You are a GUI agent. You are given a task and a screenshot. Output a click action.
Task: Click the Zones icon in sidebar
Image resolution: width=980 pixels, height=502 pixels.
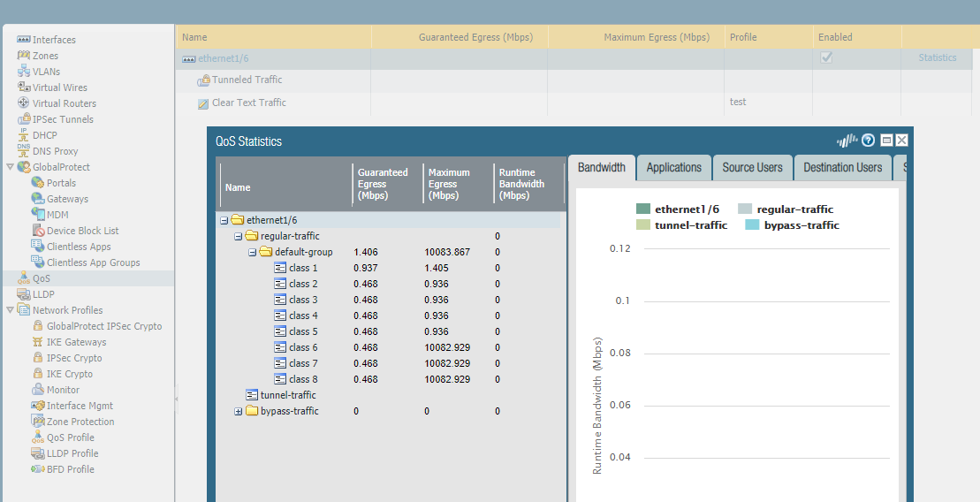coord(24,56)
